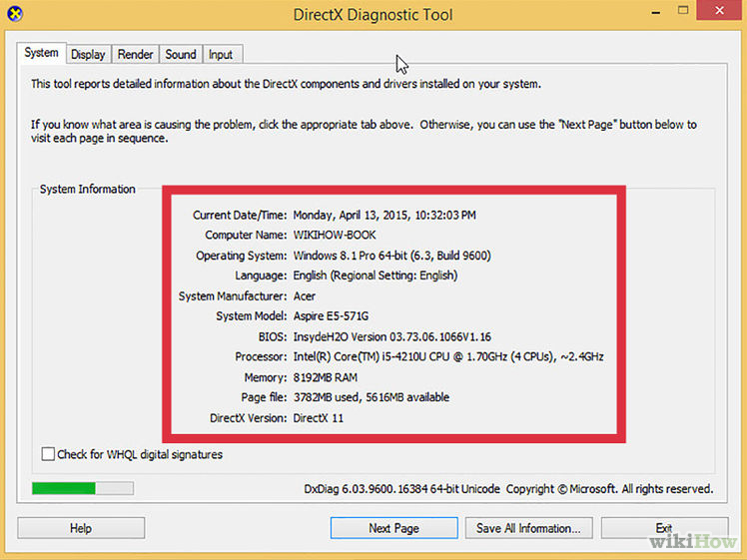Viewport: 747px width, 560px height.
Task: Enable Check for WHQL digital signatures
Action: coord(49,454)
